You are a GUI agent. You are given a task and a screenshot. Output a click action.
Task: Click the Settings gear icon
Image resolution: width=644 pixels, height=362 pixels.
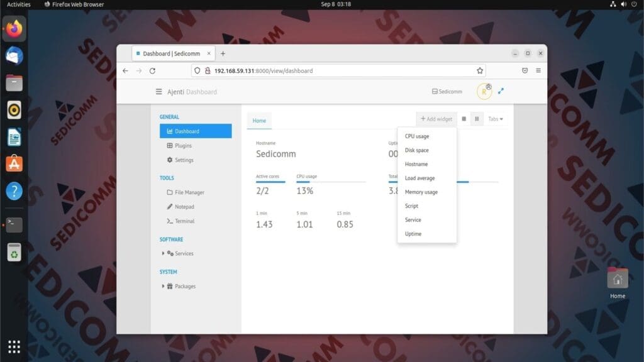169,160
